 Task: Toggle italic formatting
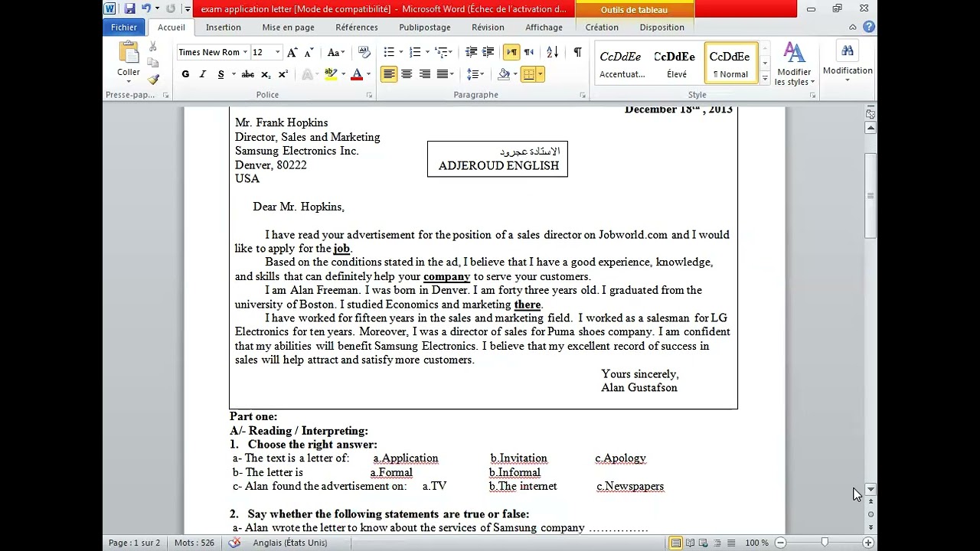(x=203, y=74)
